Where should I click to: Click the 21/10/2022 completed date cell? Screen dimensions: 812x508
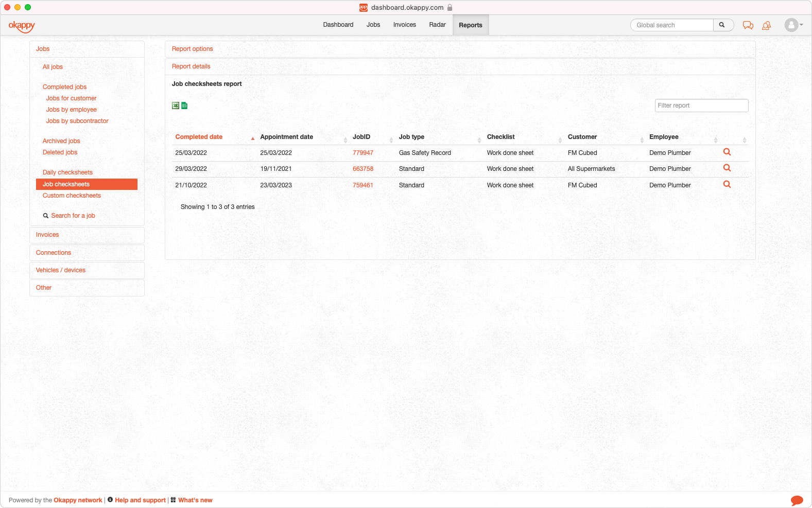[x=191, y=185]
